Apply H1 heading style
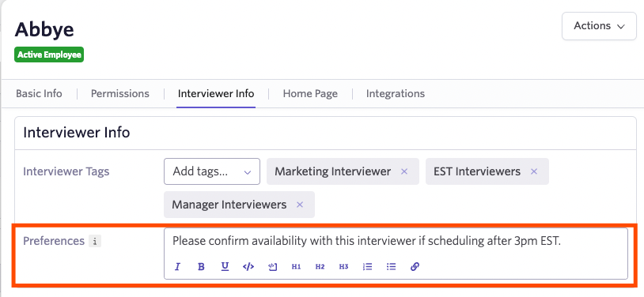 [x=296, y=267]
